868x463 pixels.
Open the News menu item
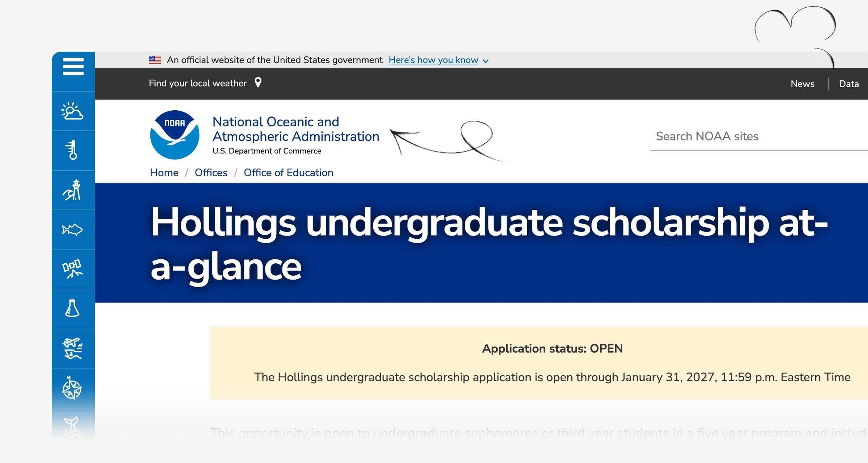pos(803,84)
